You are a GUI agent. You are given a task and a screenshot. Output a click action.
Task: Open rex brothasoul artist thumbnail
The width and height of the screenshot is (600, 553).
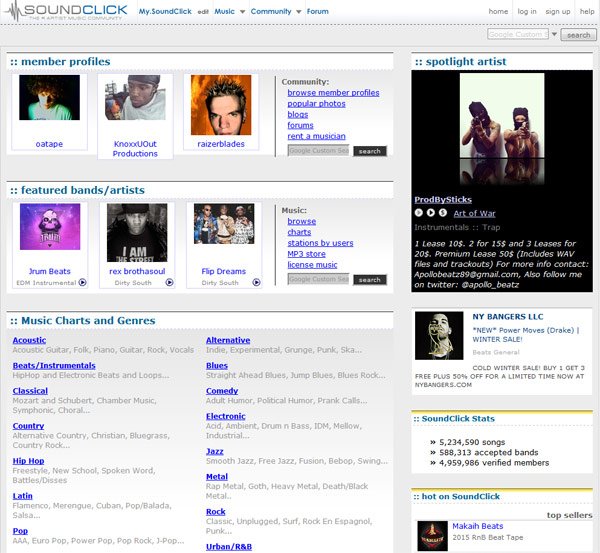[x=137, y=232]
